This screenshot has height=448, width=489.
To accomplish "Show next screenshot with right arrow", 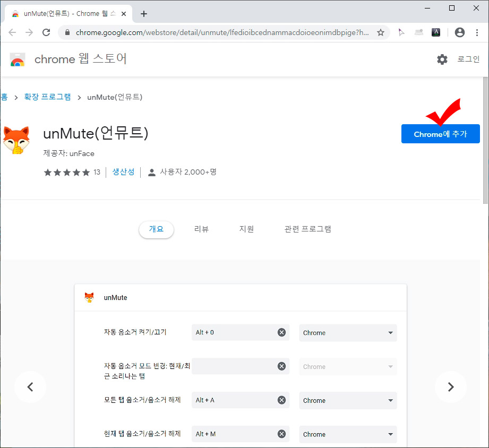I will point(451,387).
